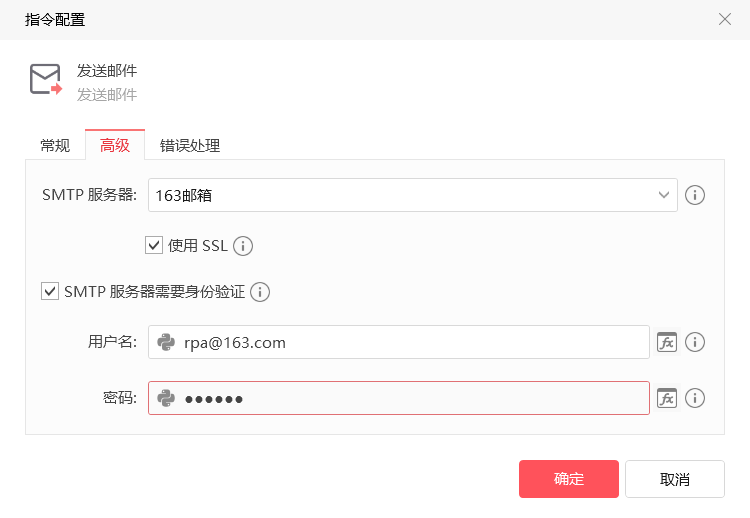Expand the SMTP server dropdown arrow

coord(664,195)
